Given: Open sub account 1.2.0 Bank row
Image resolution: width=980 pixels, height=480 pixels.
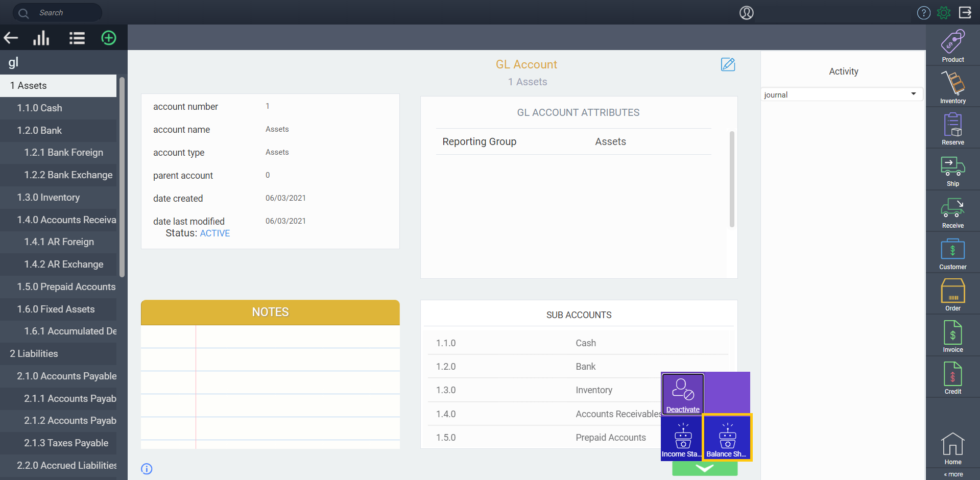Looking at the screenshot, I should click(578, 367).
